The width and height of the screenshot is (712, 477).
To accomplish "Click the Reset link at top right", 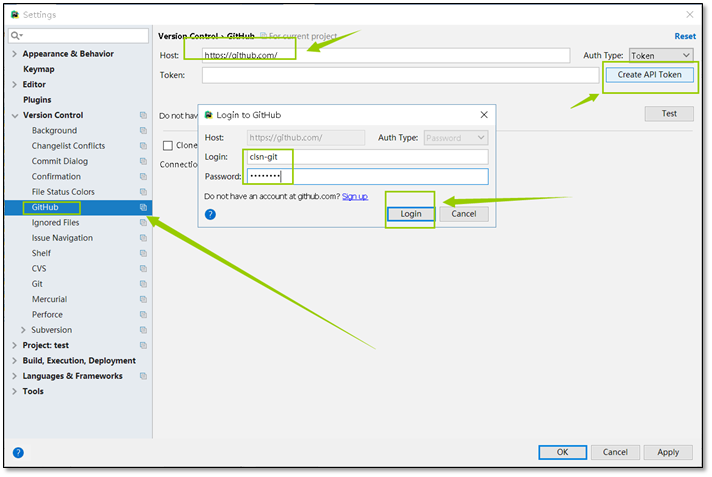I will (685, 36).
